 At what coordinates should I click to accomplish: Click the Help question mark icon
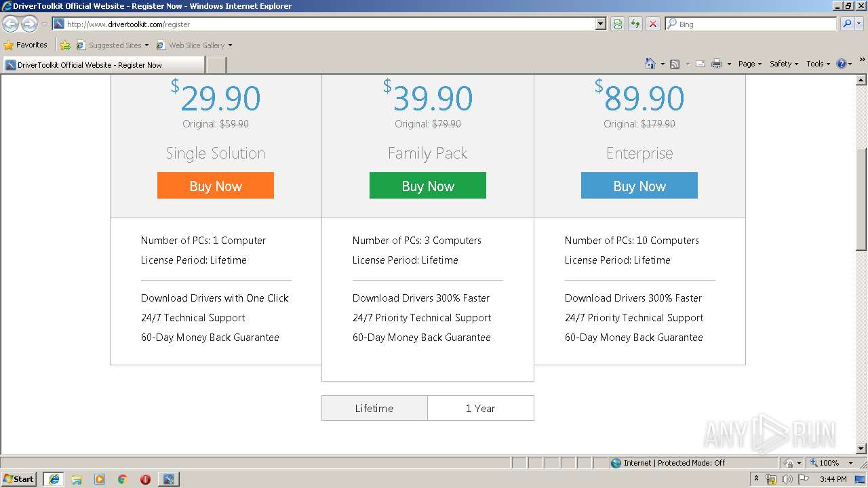tap(842, 64)
